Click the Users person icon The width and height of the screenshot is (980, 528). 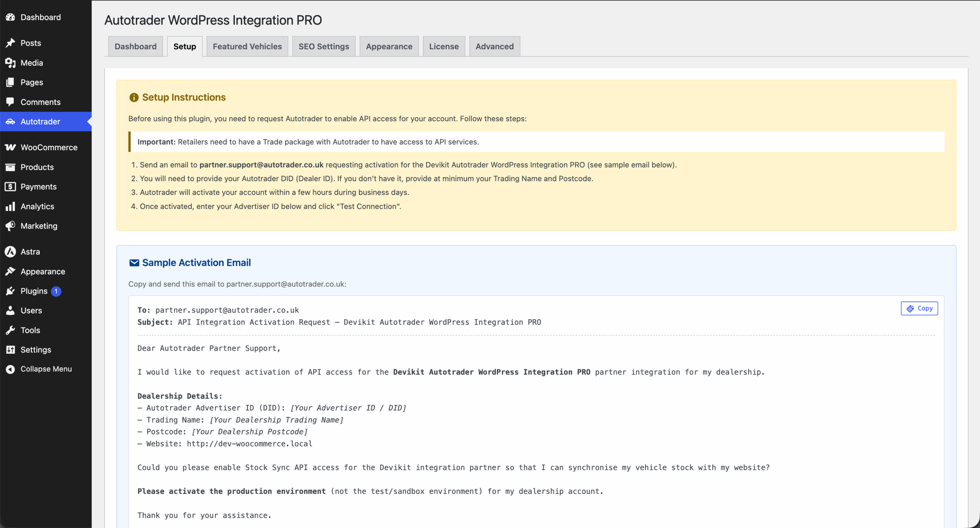click(10, 311)
